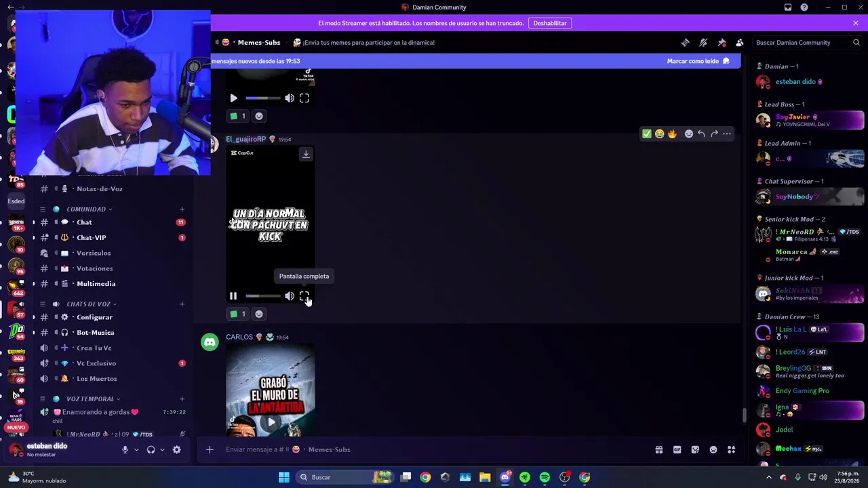868x488 pixels.
Task: Toggle reaction on El_guajiroRP's video message
Action: 237,314
